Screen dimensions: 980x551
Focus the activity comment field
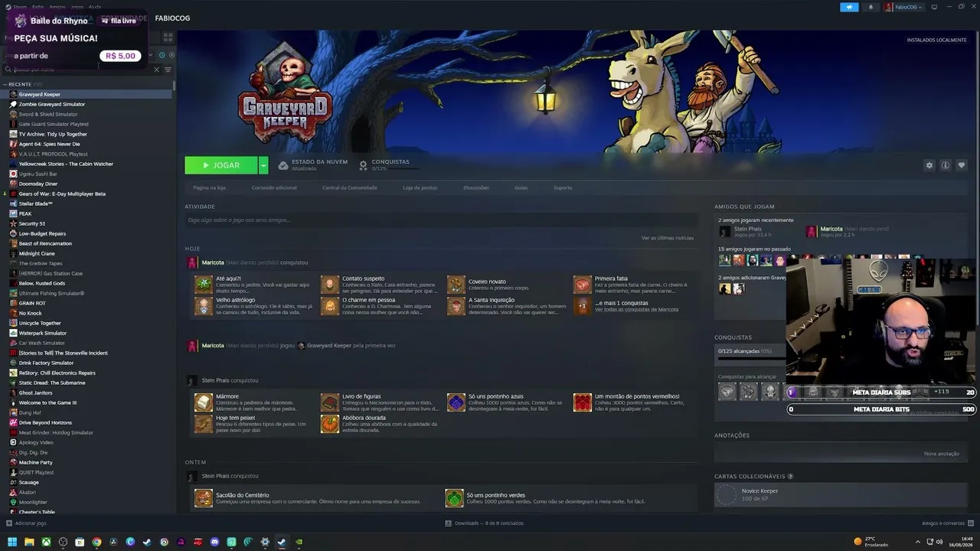(x=441, y=220)
